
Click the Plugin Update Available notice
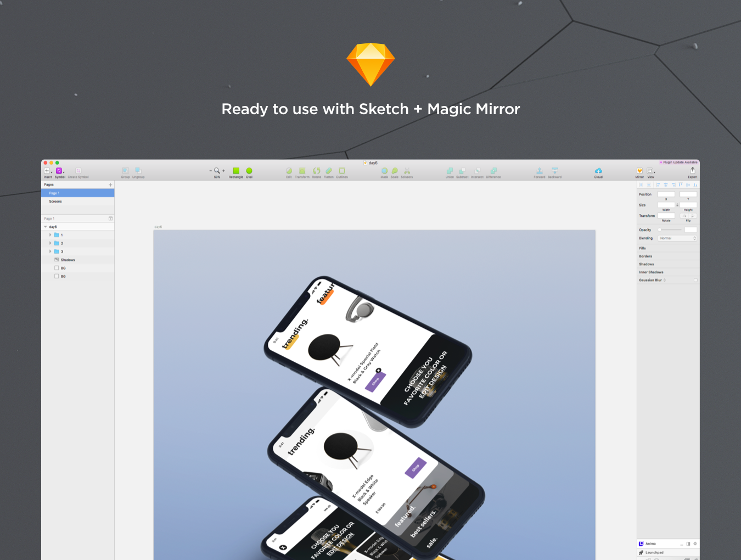point(680,163)
